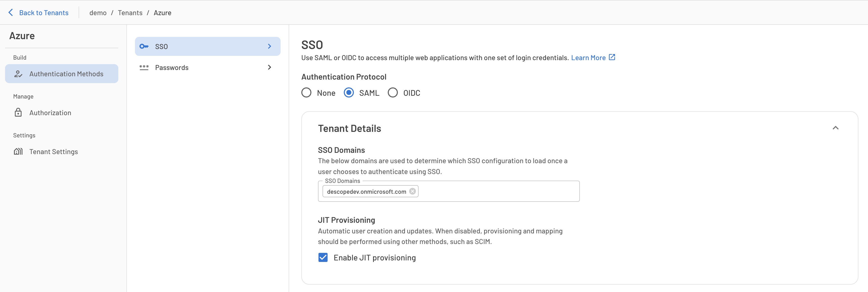Click the Authentication Methods sidebar icon
This screenshot has width=868, height=292.
(18, 74)
